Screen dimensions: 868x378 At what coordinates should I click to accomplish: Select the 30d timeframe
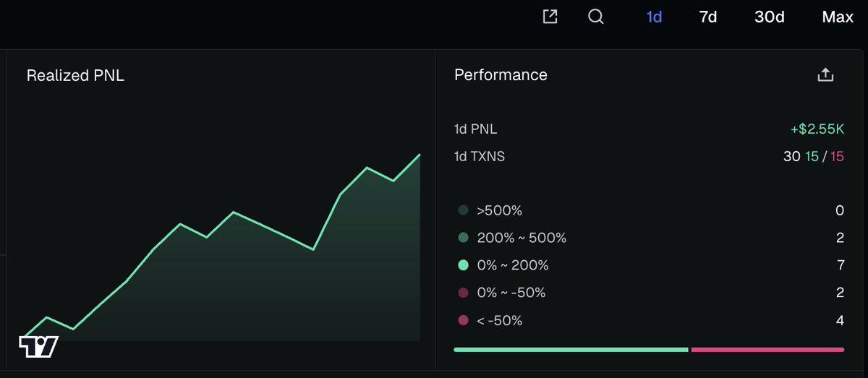pyautogui.click(x=770, y=17)
